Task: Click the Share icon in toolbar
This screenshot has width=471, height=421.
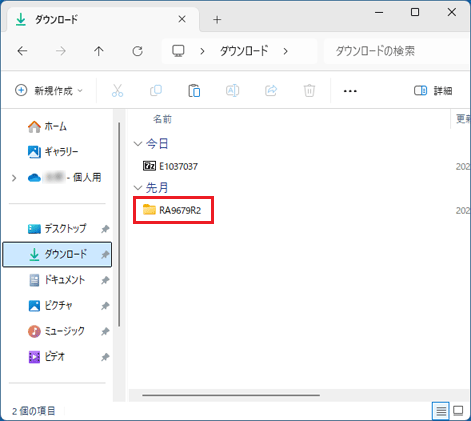Action: click(x=271, y=90)
